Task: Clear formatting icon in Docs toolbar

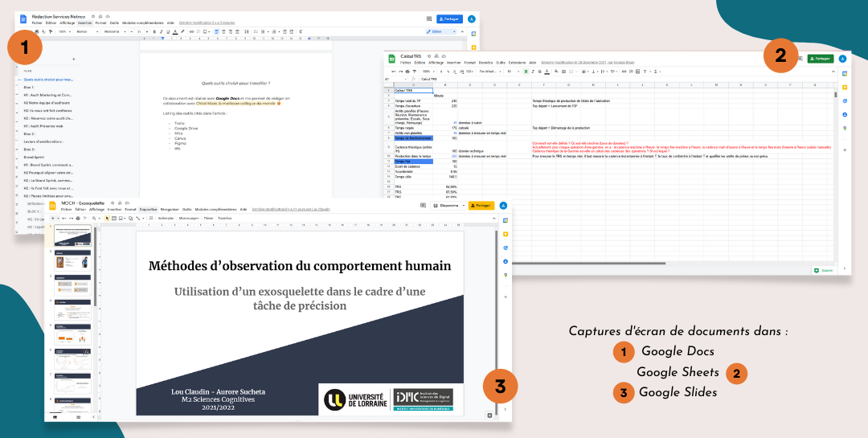Action: coord(301,31)
